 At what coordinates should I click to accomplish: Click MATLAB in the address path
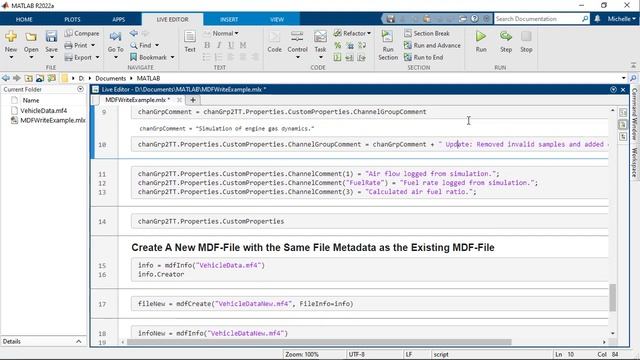(148, 78)
